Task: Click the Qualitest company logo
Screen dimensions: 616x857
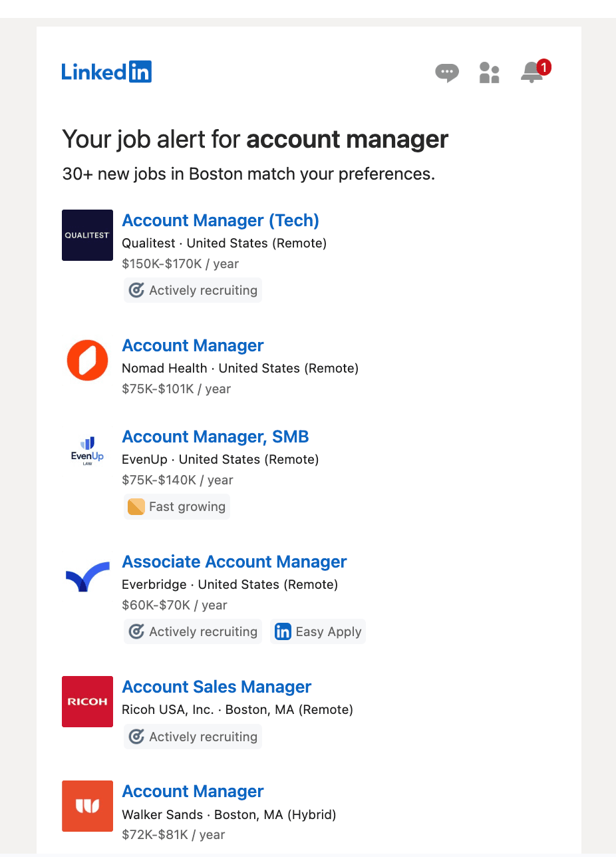Action: point(87,235)
